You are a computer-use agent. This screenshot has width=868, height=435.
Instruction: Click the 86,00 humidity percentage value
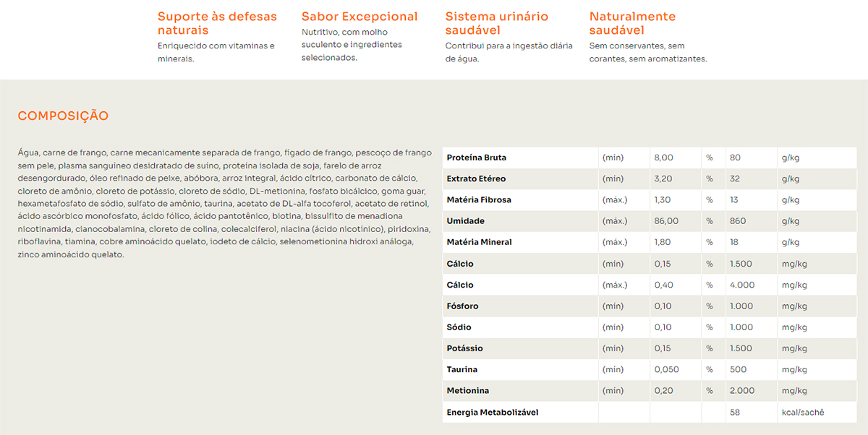[666, 221]
